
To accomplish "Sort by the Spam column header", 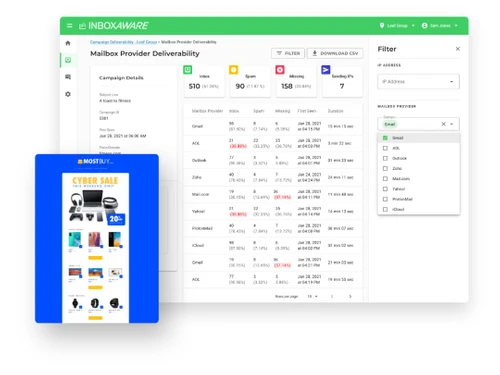I will 258,111.
